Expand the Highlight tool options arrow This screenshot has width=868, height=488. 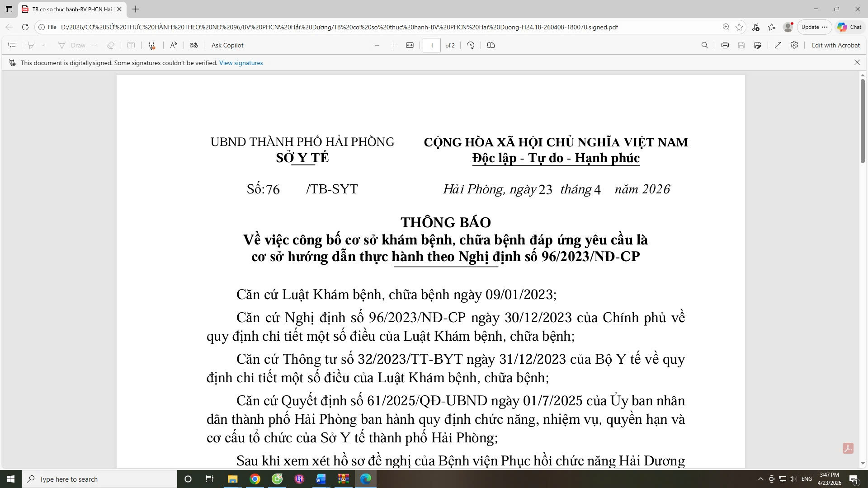point(43,45)
